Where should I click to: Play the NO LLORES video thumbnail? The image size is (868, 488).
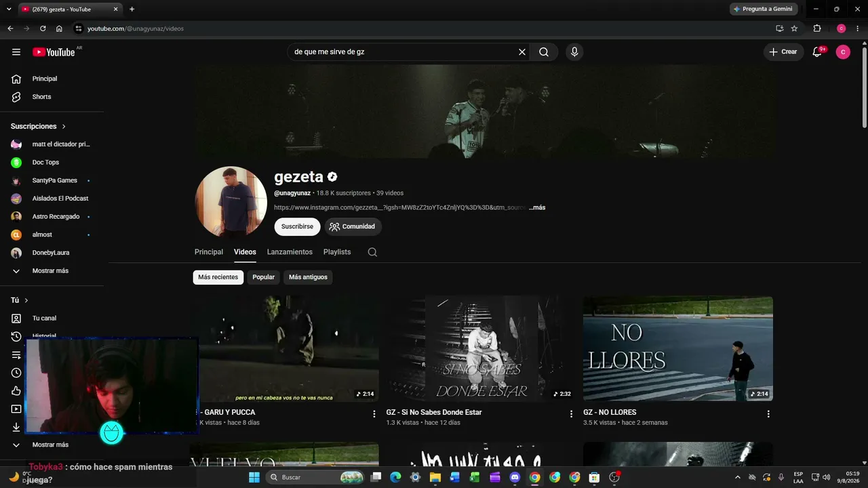[x=678, y=349]
